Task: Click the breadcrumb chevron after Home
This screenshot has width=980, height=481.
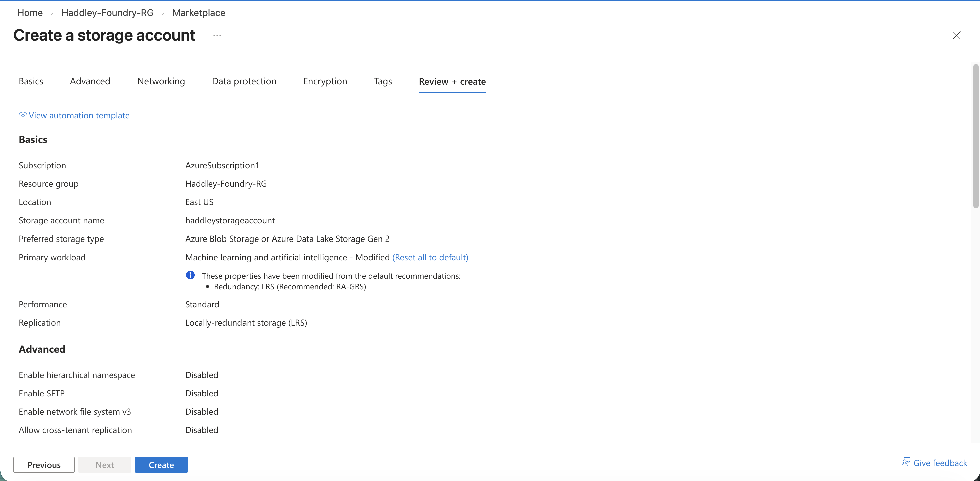Action: tap(52, 12)
